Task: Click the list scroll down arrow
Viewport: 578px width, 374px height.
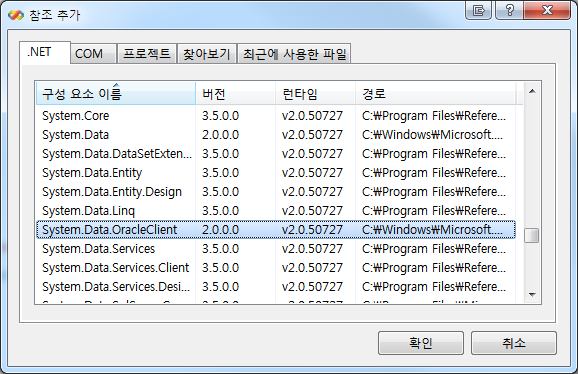Action: point(532,294)
